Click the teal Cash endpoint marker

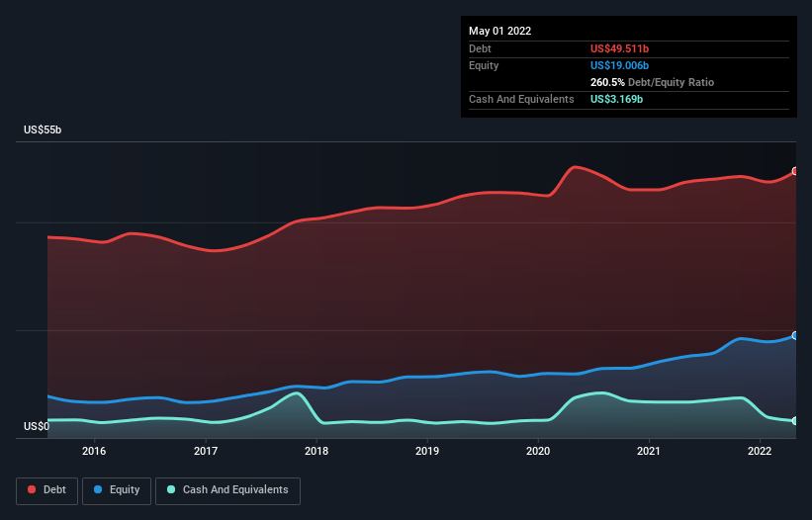click(795, 421)
